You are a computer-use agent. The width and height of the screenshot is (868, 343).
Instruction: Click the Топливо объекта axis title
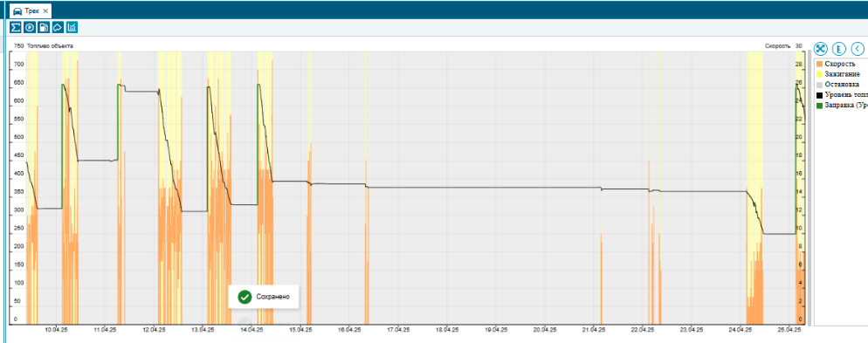pyautogui.click(x=50, y=46)
